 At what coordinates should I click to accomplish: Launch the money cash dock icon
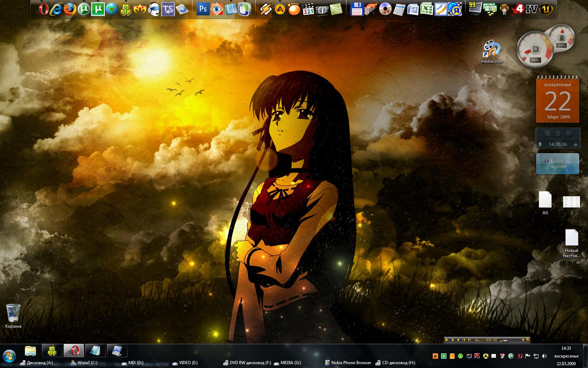[x=489, y=8]
